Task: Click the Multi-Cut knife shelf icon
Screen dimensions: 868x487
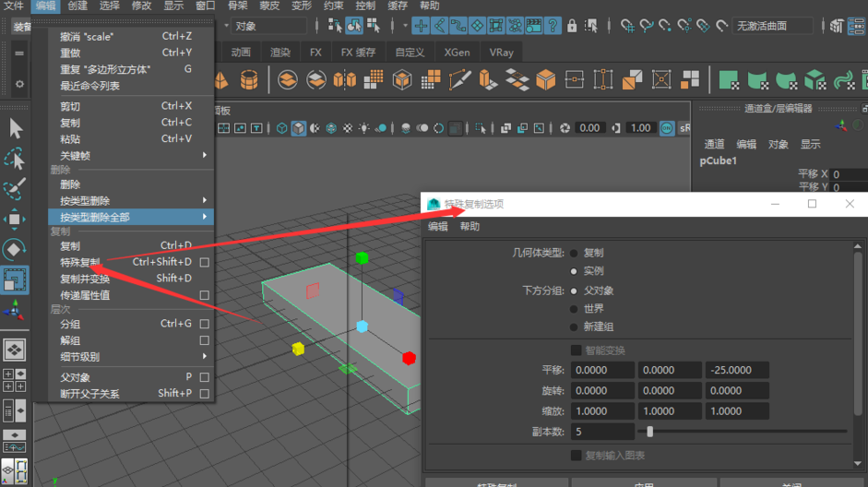Action: pyautogui.click(x=459, y=79)
